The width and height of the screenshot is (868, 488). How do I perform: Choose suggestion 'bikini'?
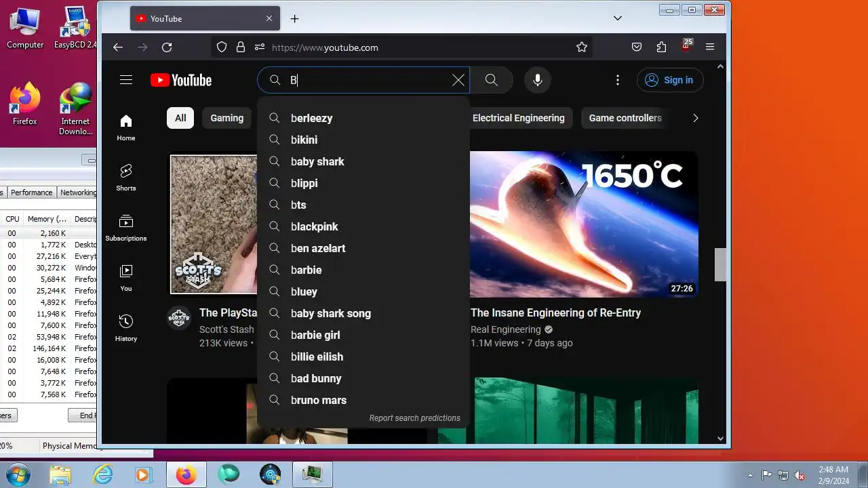click(x=363, y=140)
